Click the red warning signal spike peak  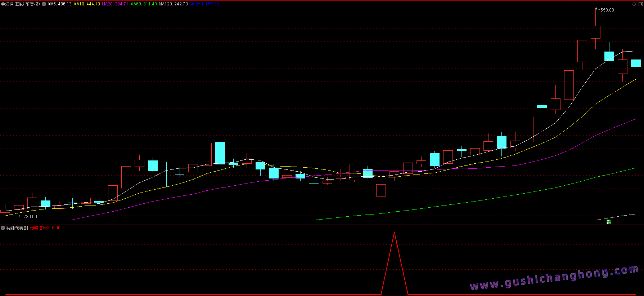click(395, 233)
